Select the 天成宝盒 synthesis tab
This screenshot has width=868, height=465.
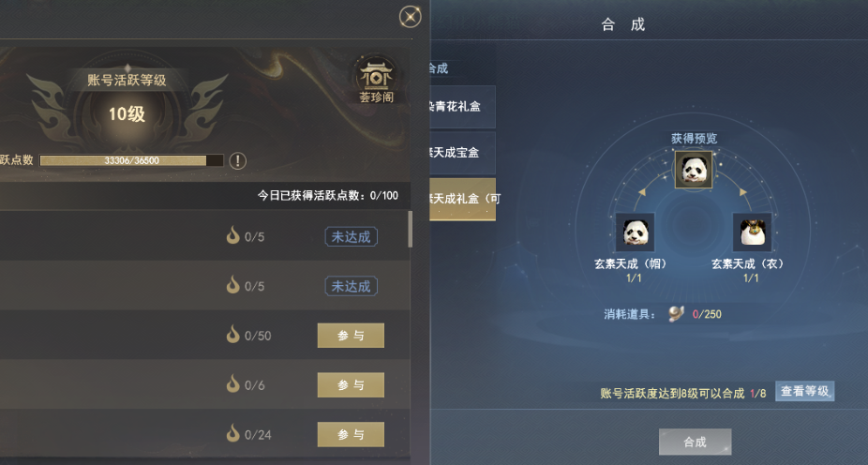point(462,152)
